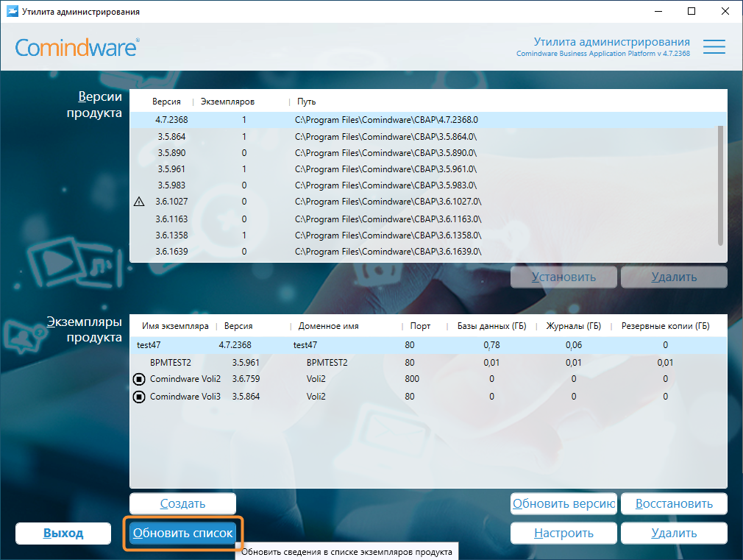The image size is (743, 560).
Task: Select version row 3.6.1639
Action: [x=424, y=252]
